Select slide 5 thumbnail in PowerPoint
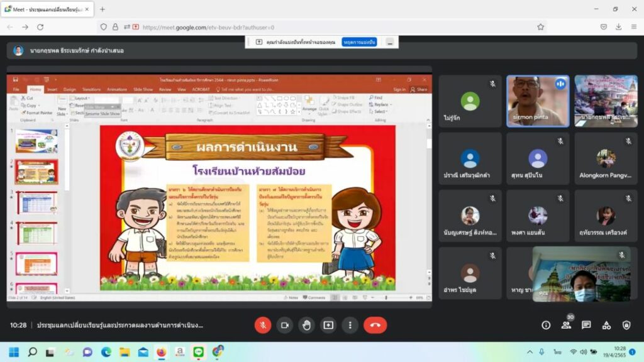The height and width of the screenshot is (362, 644). click(36, 263)
